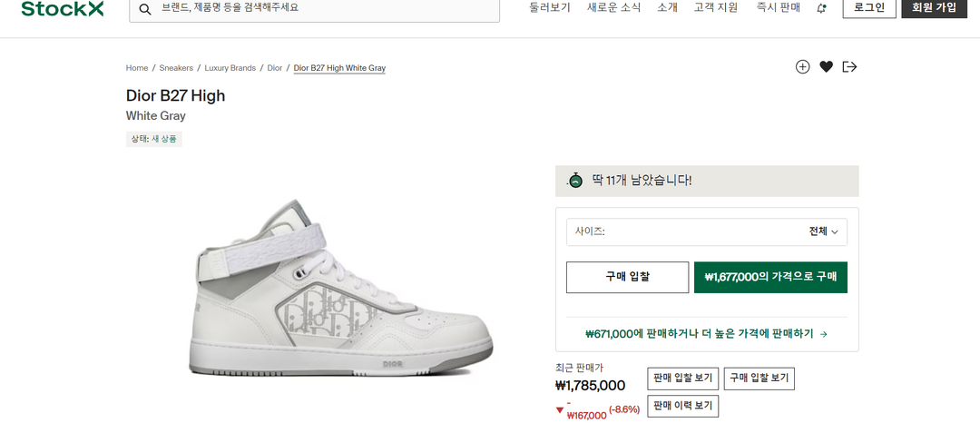Focus the search input field
980x423 pixels.
(x=327, y=8)
